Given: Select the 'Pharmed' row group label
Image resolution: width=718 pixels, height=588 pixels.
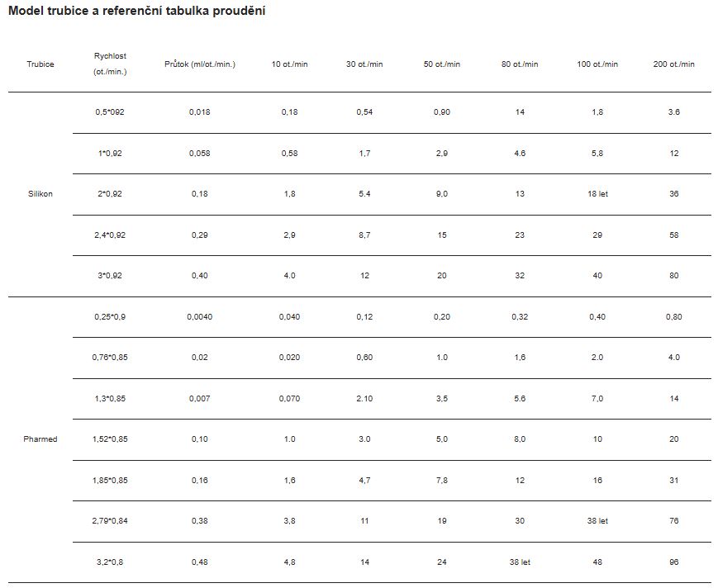Looking at the screenshot, I should pos(40,439).
